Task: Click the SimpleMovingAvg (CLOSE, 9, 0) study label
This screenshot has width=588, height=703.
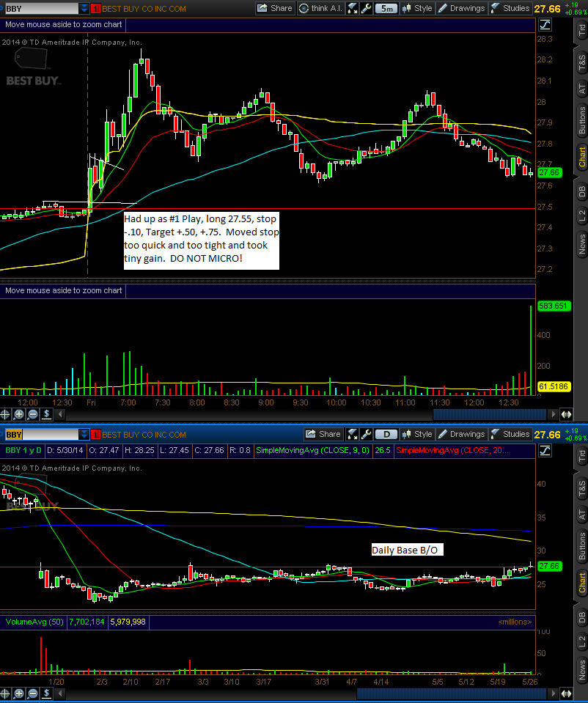Action: [312, 450]
